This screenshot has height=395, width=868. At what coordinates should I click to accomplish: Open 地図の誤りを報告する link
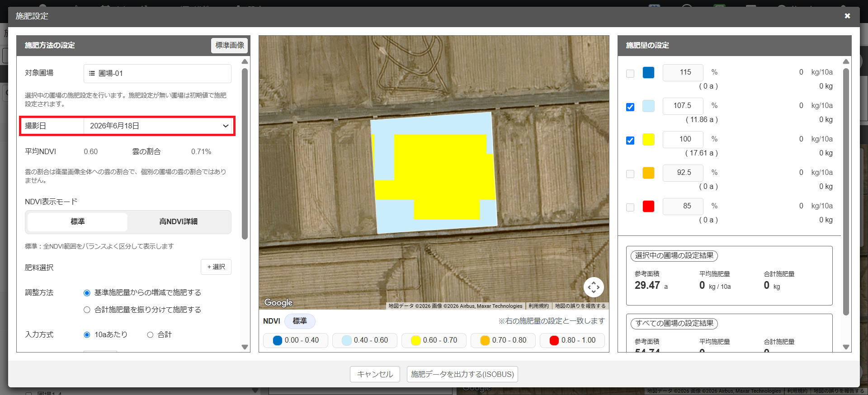point(580,306)
